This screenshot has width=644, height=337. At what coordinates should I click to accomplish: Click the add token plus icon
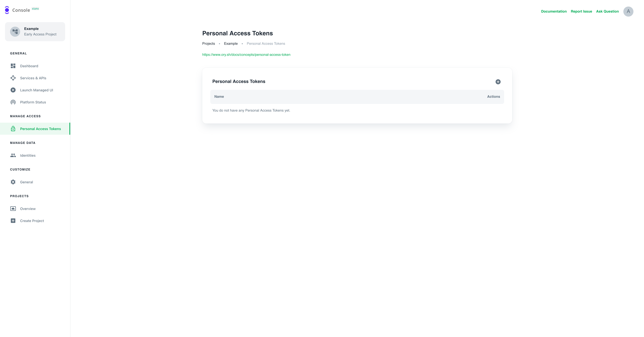(498, 82)
